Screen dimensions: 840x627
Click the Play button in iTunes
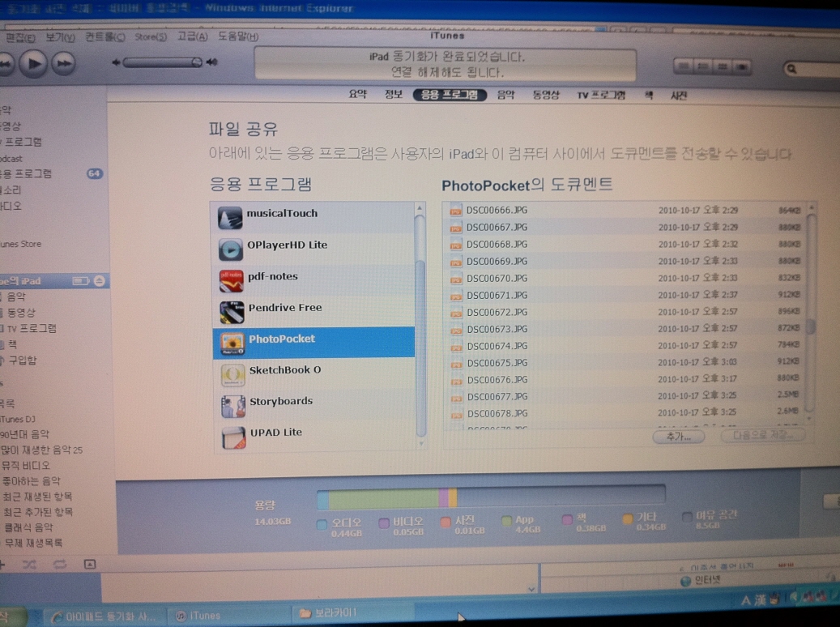tap(33, 64)
